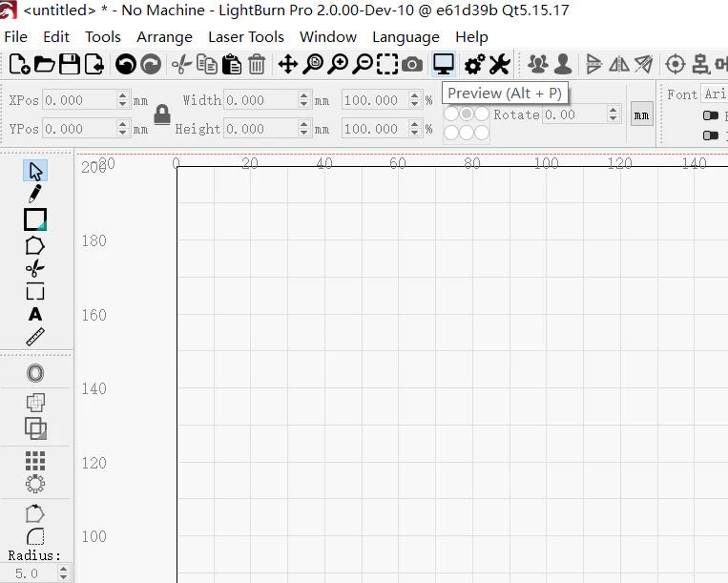
Task: Choose the Create Text tool
Action: pos(35,314)
